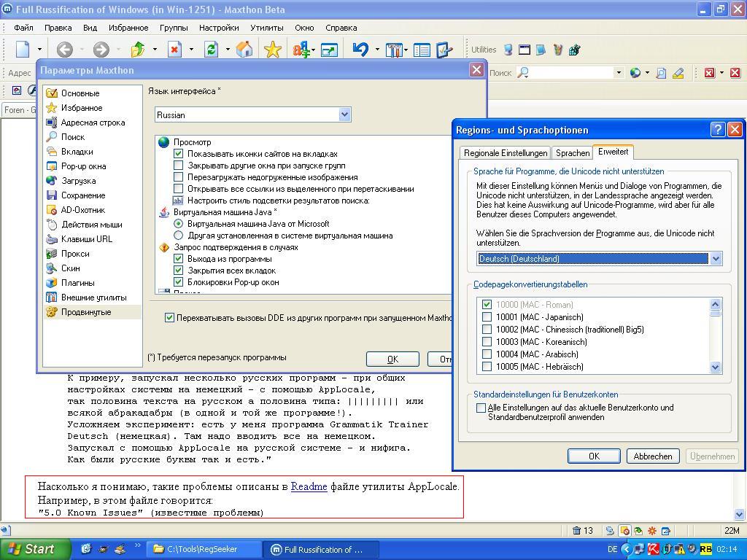Switch to Regionale Einstellungen tab
Screen dimensions: 747x560
[506, 153]
